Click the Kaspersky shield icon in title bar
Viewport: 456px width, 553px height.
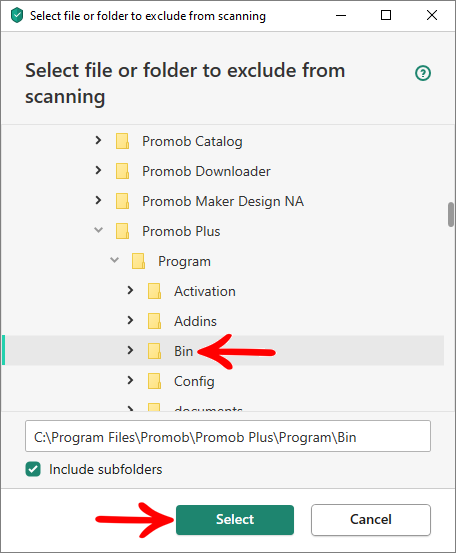tap(17, 16)
